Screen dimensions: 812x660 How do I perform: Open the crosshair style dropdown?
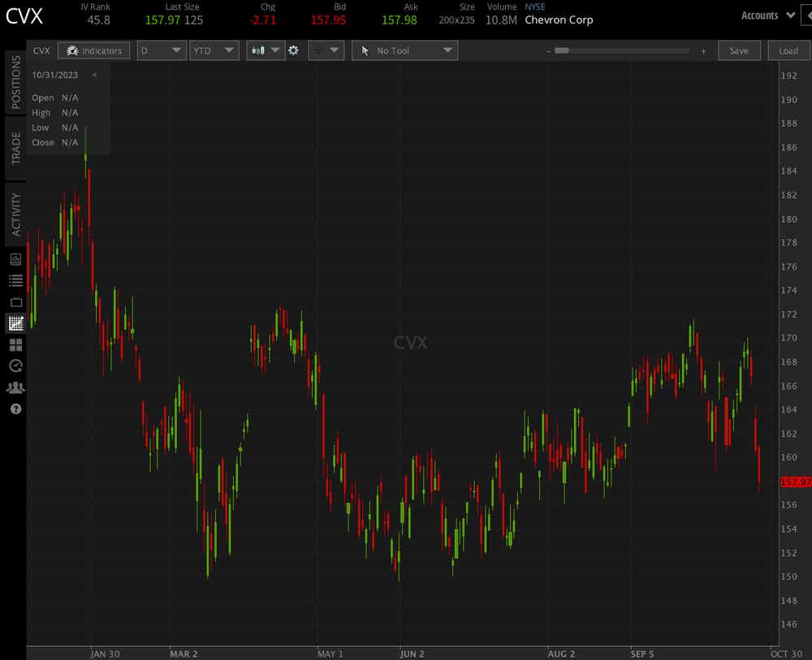click(x=326, y=50)
